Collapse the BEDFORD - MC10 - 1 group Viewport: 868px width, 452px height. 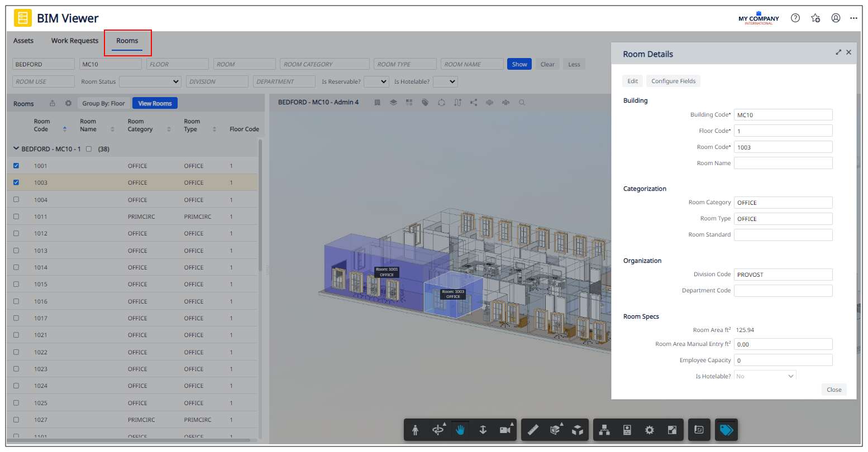click(x=16, y=149)
